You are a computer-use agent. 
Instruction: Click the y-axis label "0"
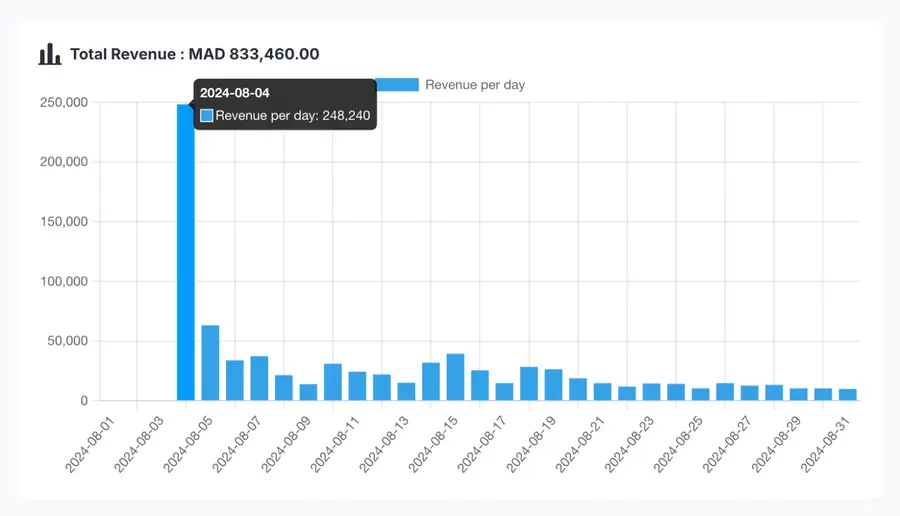[x=84, y=401]
